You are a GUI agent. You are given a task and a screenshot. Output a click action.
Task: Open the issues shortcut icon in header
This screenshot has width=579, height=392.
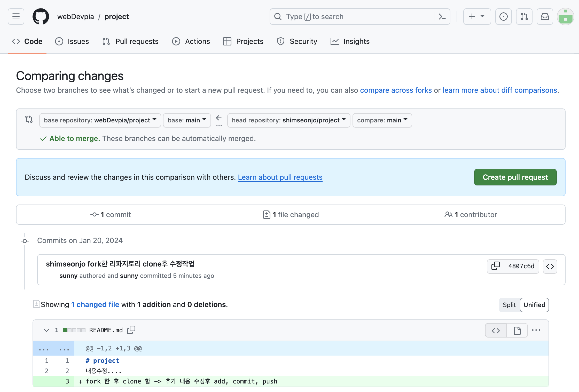click(x=503, y=17)
